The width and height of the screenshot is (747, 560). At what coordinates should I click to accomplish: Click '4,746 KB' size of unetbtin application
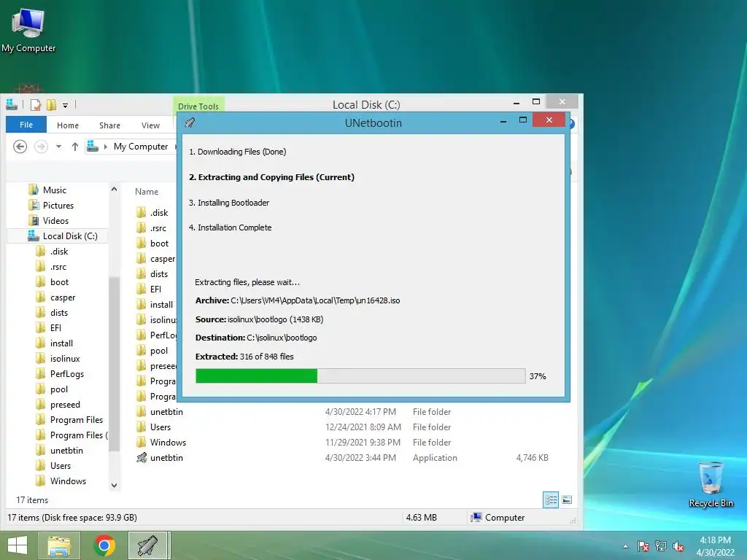[532, 458]
